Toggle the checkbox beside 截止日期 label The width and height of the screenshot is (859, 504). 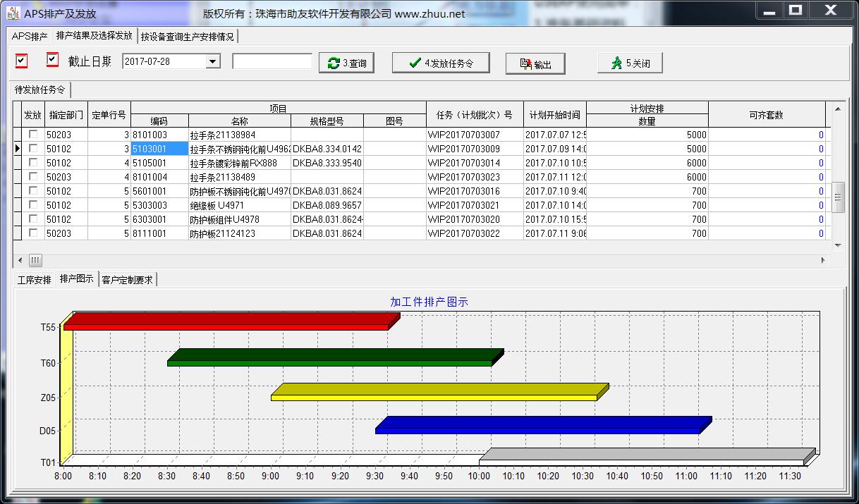[52, 60]
